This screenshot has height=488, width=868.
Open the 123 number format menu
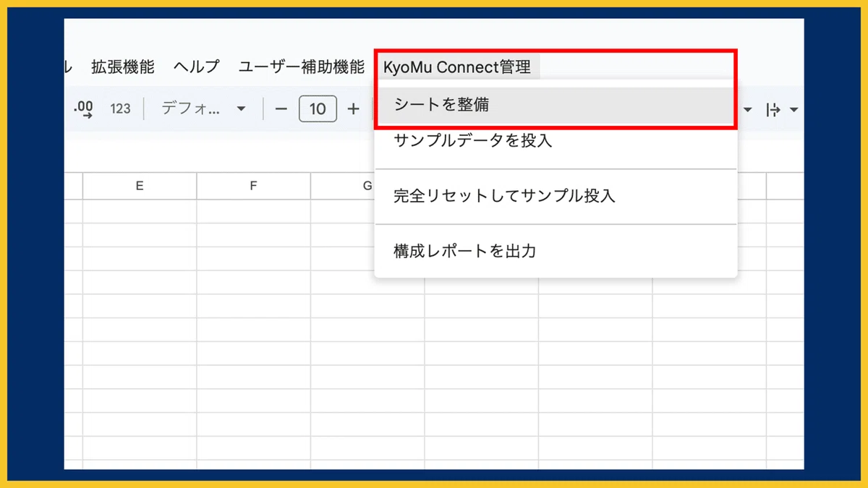click(x=120, y=109)
